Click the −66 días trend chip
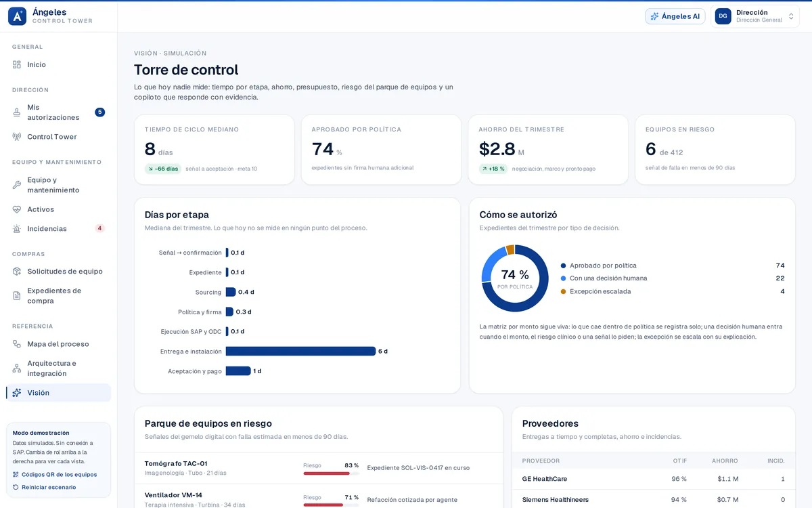The width and height of the screenshot is (812, 508). click(x=163, y=169)
